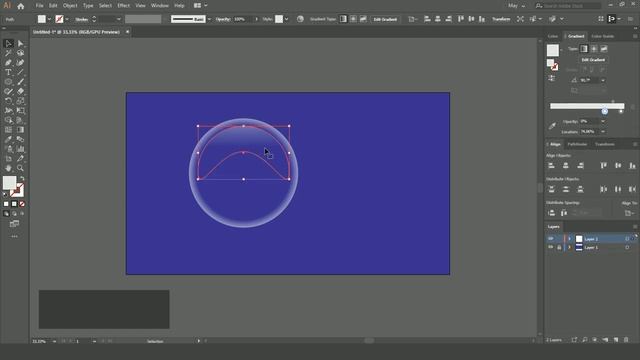
Task: Choose Linear Gradient type in Gradient panel
Action: [584, 49]
